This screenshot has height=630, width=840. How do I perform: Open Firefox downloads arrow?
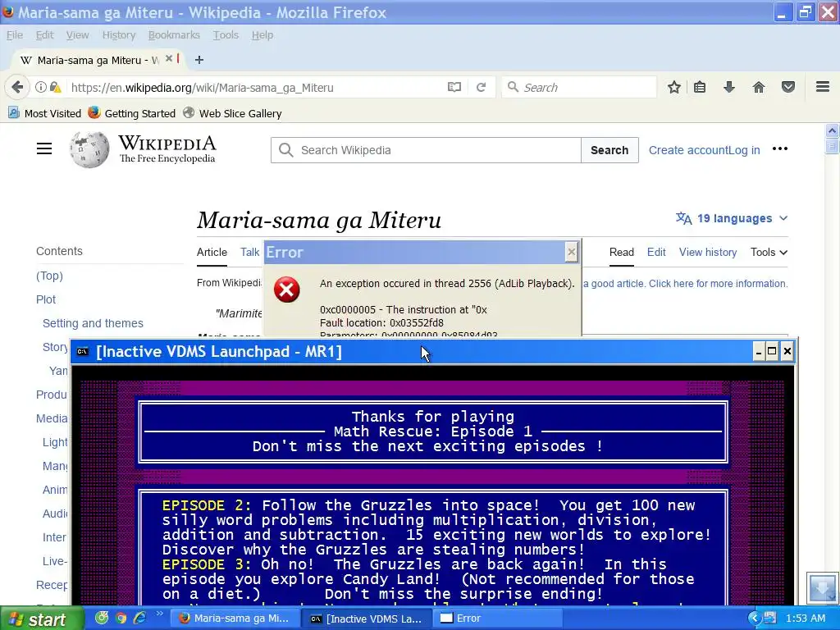pos(729,87)
